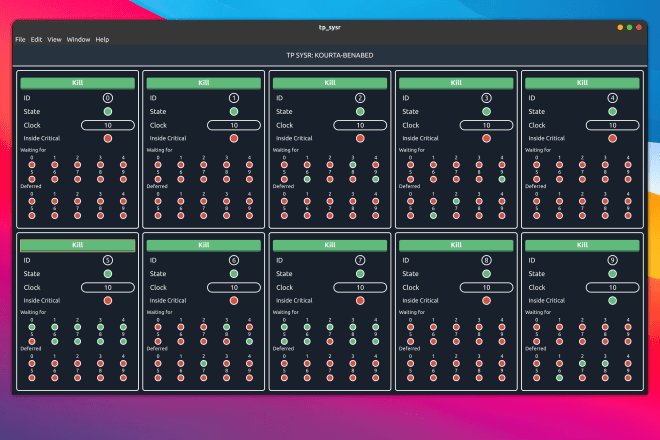The image size is (660, 440).
Task: Click green Deferred dot 6 in process 3
Action: [x=434, y=216]
